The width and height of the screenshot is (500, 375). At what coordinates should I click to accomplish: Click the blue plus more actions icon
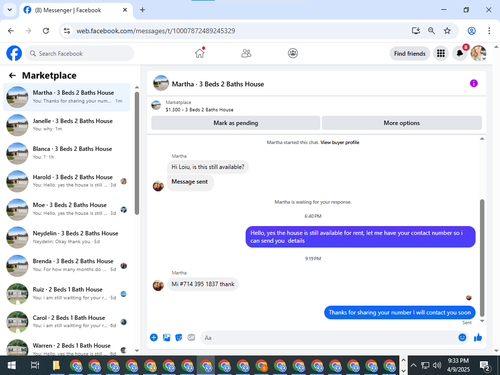click(154, 337)
